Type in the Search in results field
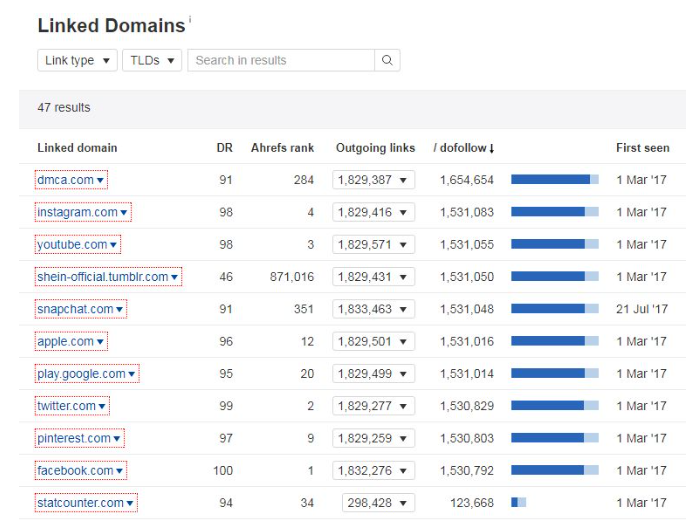 coord(280,60)
